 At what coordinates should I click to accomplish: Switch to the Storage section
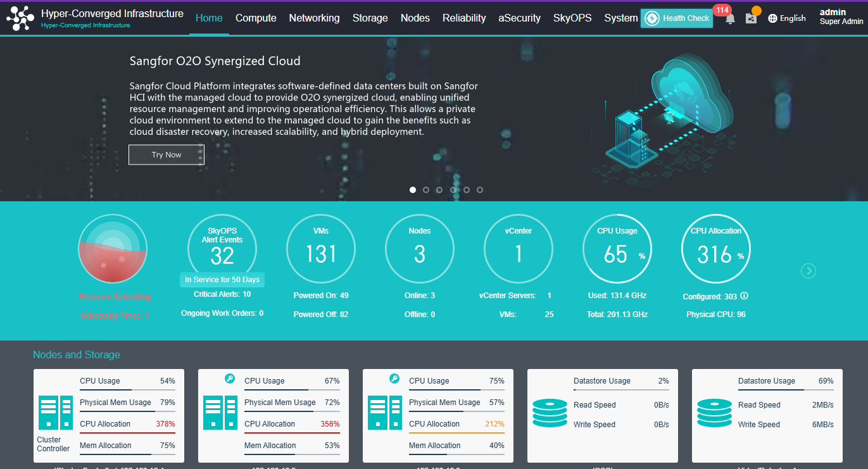tap(370, 18)
